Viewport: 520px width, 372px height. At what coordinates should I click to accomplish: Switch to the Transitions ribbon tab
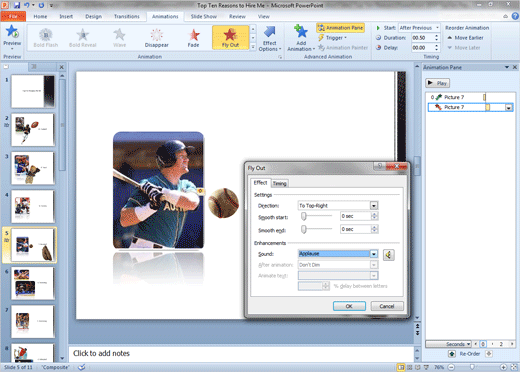coord(127,16)
